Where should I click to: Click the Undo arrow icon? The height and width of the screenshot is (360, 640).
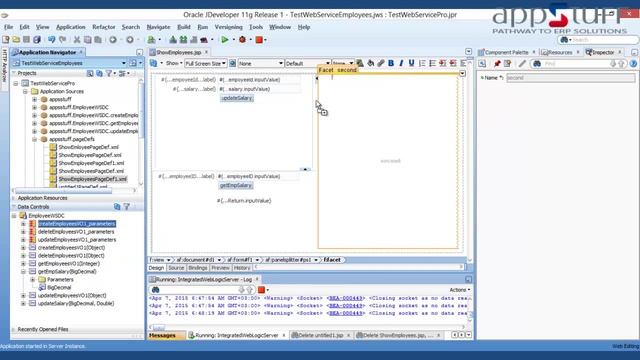click(51, 40)
